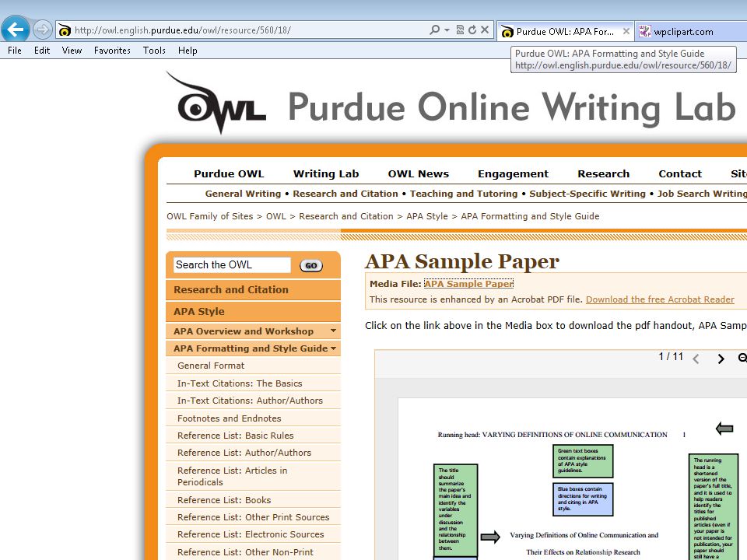Image resolution: width=747 pixels, height=560 pixels.
Task: Open Reference List: Basic Rules
Action: (x=253, y=436)
